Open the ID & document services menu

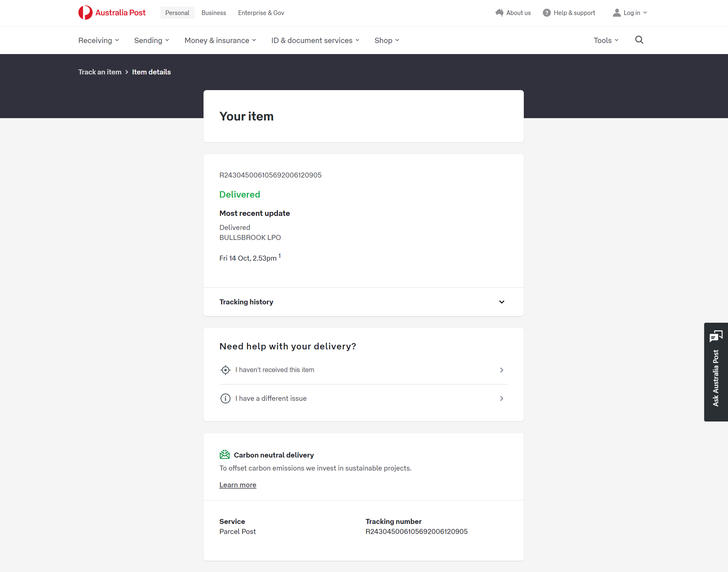(315, 40)
